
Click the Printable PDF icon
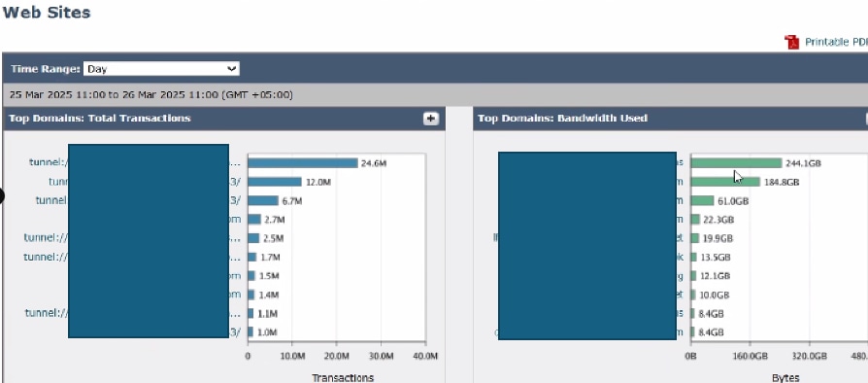[791, 42]
